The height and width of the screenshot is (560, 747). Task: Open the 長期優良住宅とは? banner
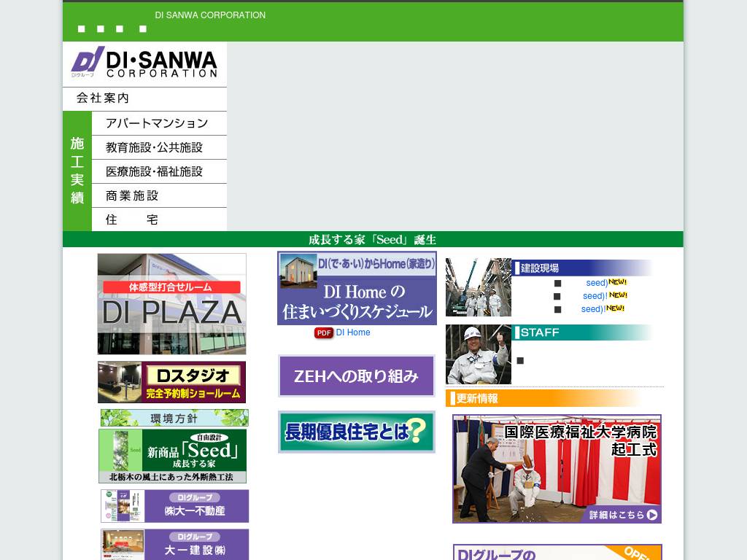[x=357, y=432]
